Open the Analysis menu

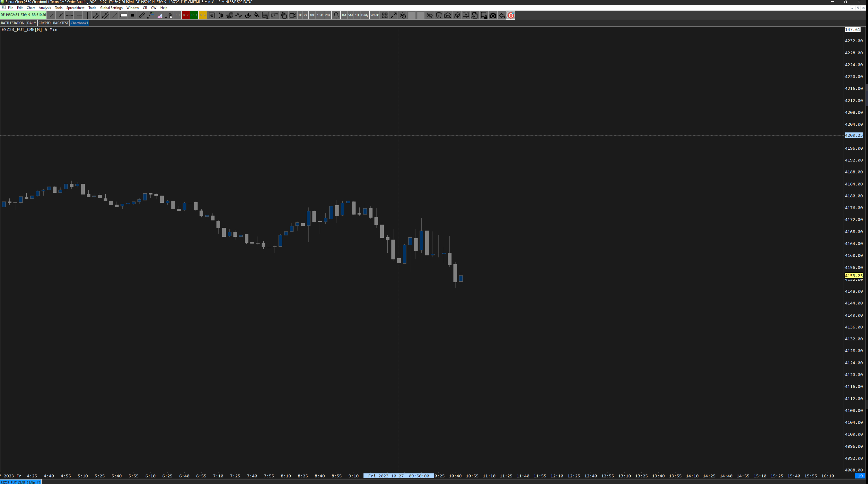coord(44,8)
